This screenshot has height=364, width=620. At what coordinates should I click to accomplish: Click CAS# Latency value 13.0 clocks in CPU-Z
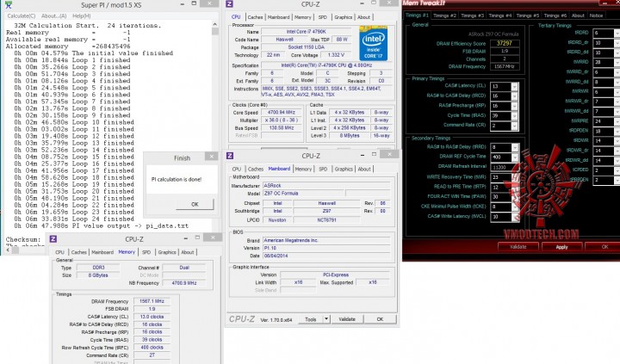coord(152,317)
